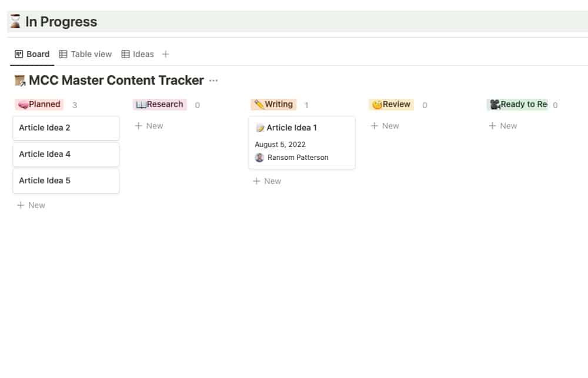Screen dimensions: 588x378
Task: Click the board icon next to Board label
Action: (x=18, y=53)
